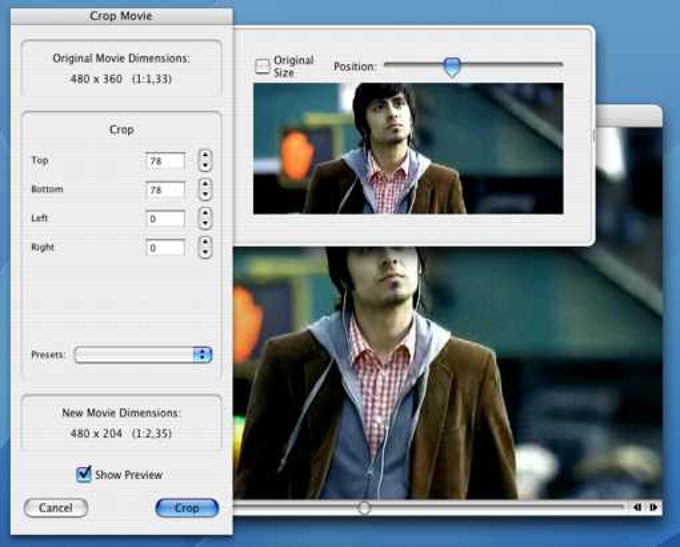The width and height of the screenshot is (680, 547).
Task: Increment the Left crop value
Action: click(x=205, y=213)
